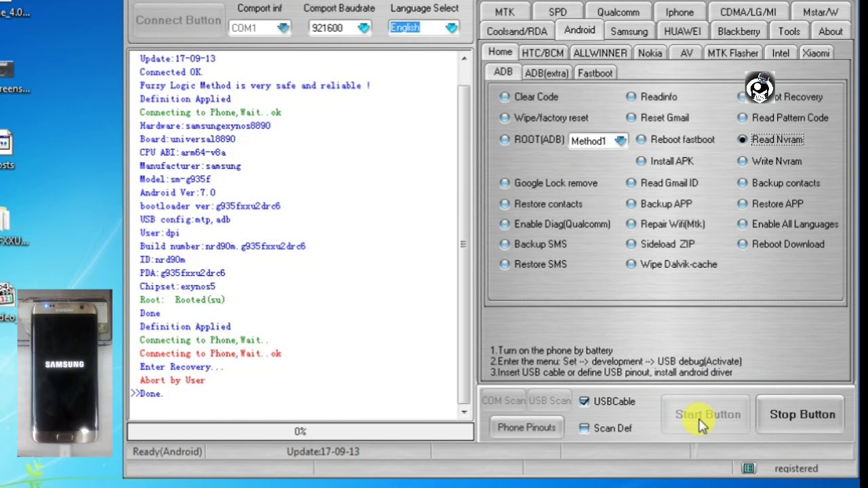Click the Connect Button
The image size is (868, 488).
[178, 20]
